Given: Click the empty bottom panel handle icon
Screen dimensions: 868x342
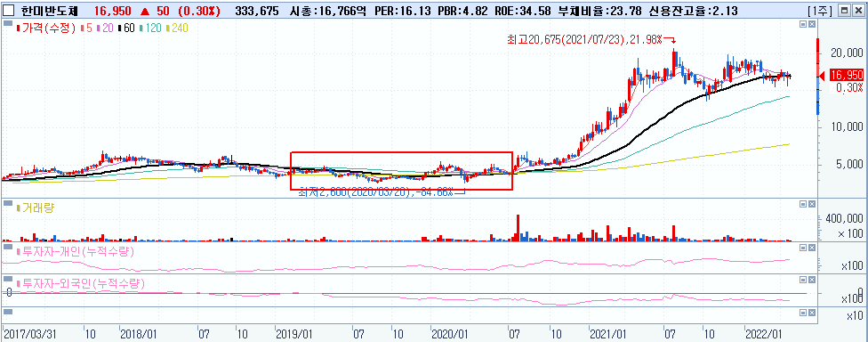Looking at the screenshot, I should 8,312.
